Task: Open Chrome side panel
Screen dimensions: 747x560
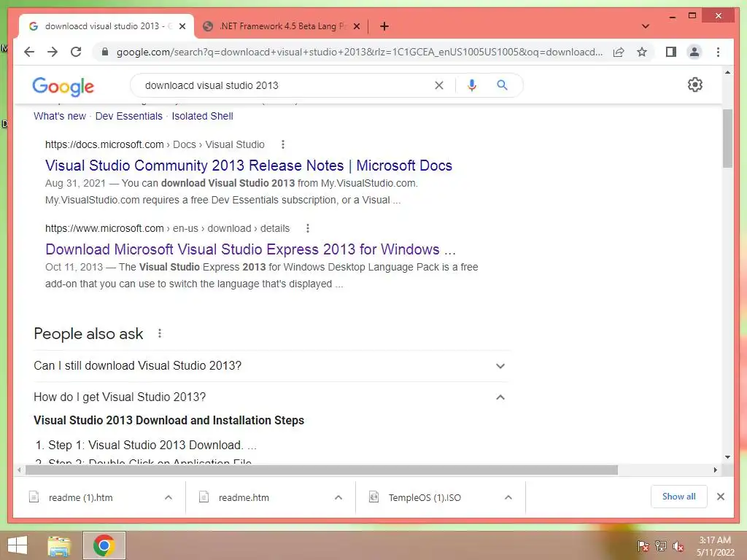Action: (671, 52)
